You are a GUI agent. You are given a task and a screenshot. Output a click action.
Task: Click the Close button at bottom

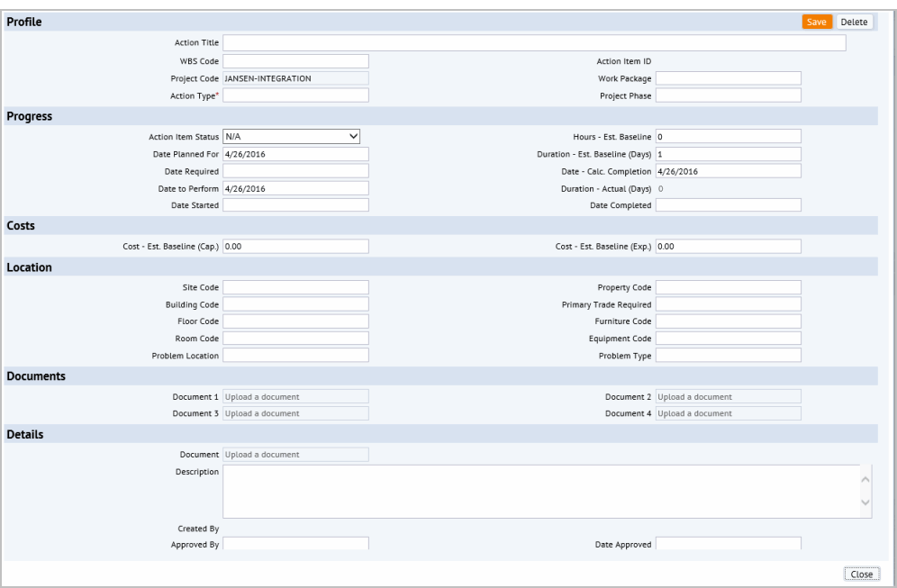tap(861, 574)
